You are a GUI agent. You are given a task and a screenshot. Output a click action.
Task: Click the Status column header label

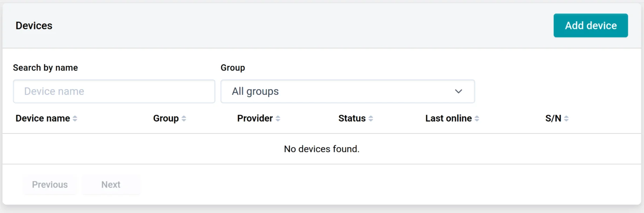[x=352, y=118]
